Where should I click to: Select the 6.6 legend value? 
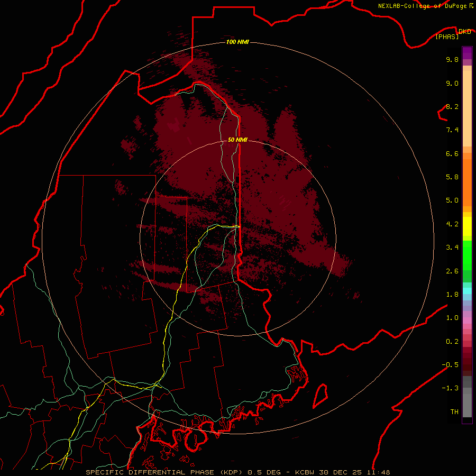pyautogui.click(x=452, y=153)
